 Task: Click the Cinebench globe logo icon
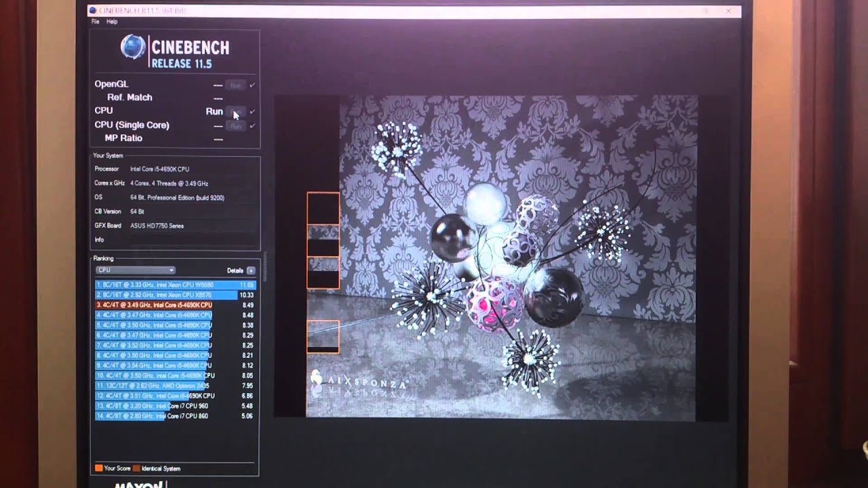(x=134, y=48)
